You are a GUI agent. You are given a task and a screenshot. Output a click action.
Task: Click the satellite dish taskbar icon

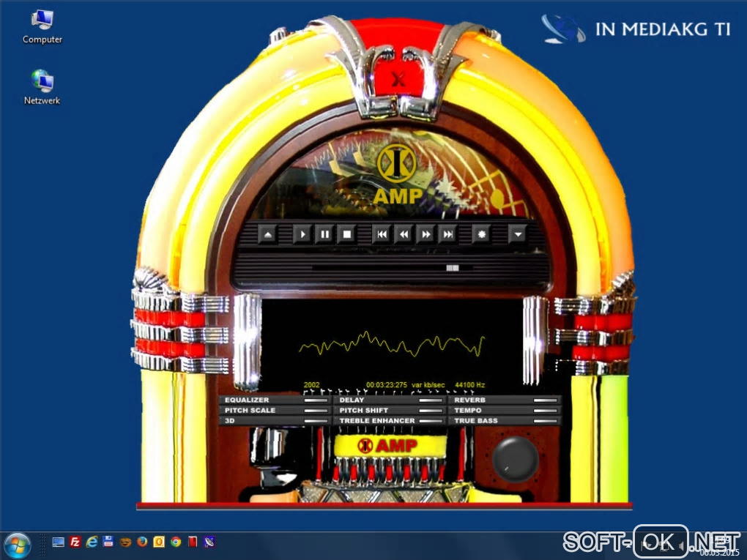tap(209, 542)
